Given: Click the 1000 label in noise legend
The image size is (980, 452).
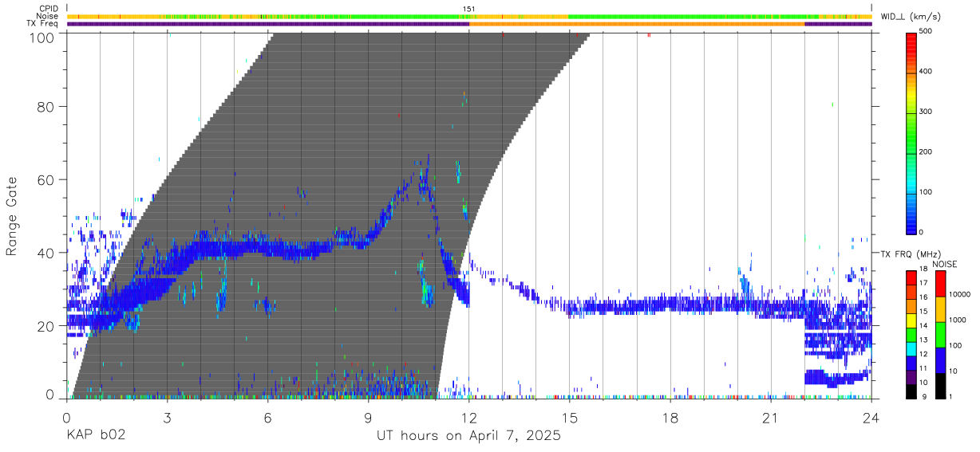Looking at the screenshot, I should coord(959,320).
